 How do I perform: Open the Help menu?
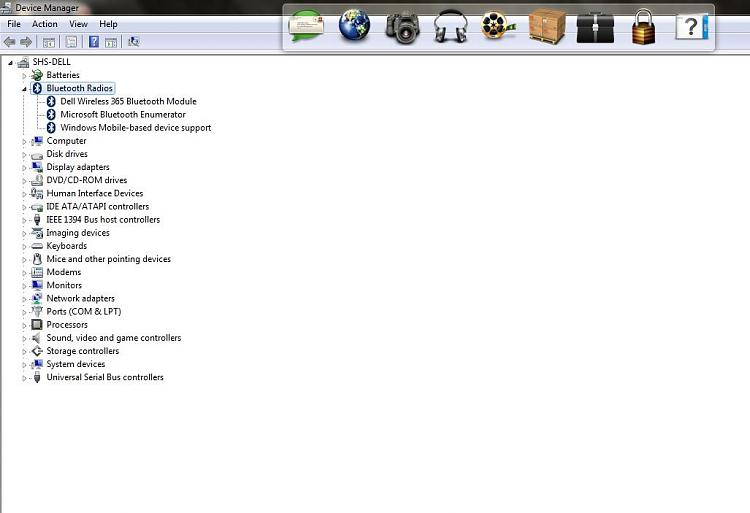(x=108, y=24)
